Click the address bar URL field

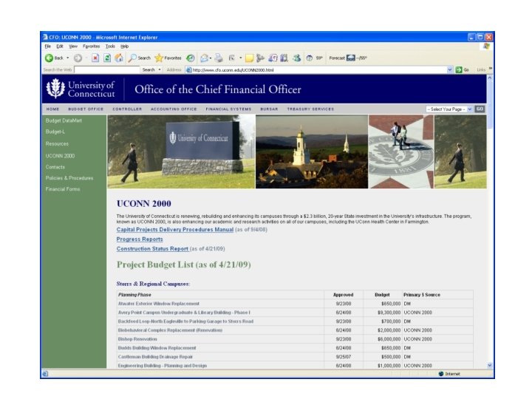[x=319, y=70]
